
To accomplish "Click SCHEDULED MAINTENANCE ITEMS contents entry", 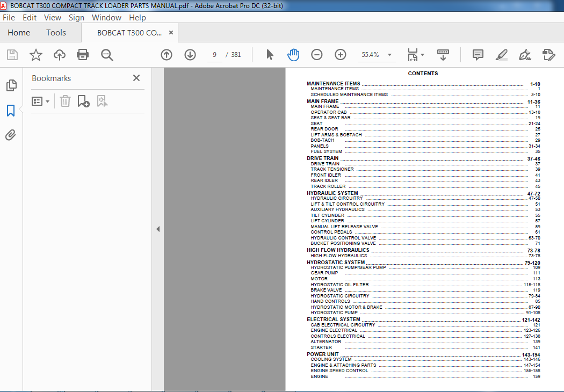I will (349, 95).
